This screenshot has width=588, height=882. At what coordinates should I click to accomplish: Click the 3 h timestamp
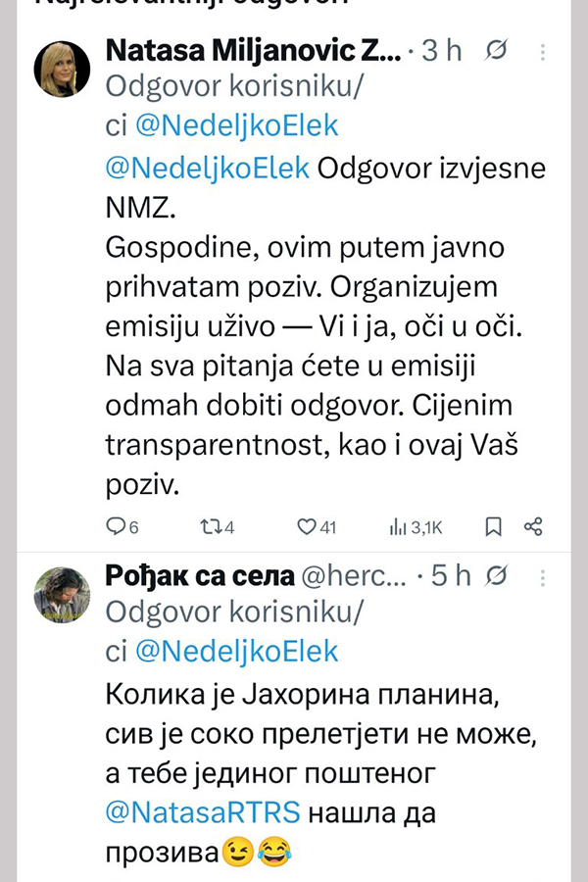[442, 51]
